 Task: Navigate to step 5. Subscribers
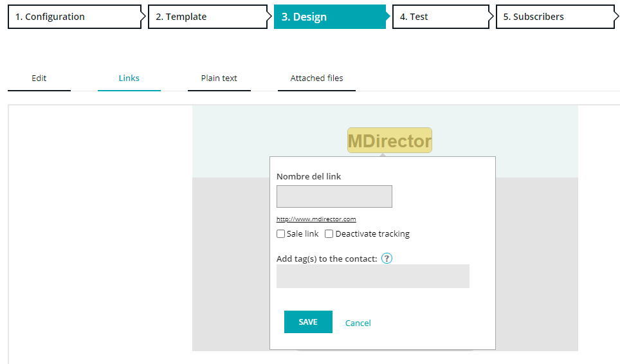[x=554, y=17]
